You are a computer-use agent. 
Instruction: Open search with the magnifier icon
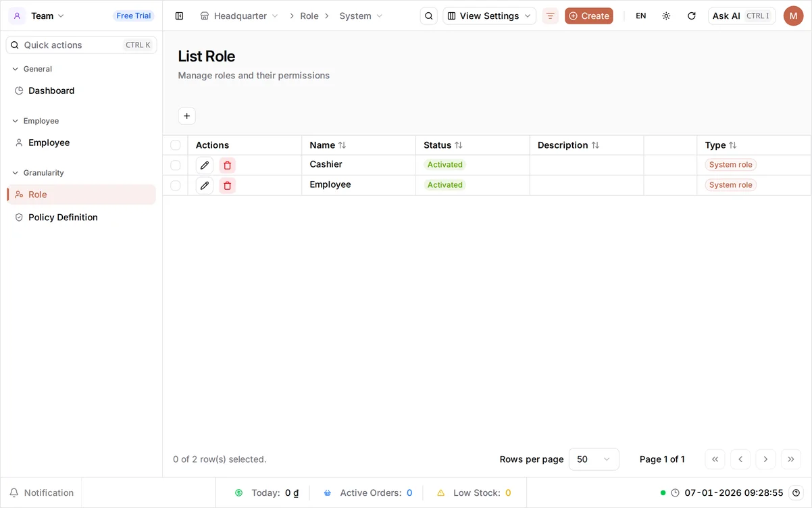(x=429, y=16)
